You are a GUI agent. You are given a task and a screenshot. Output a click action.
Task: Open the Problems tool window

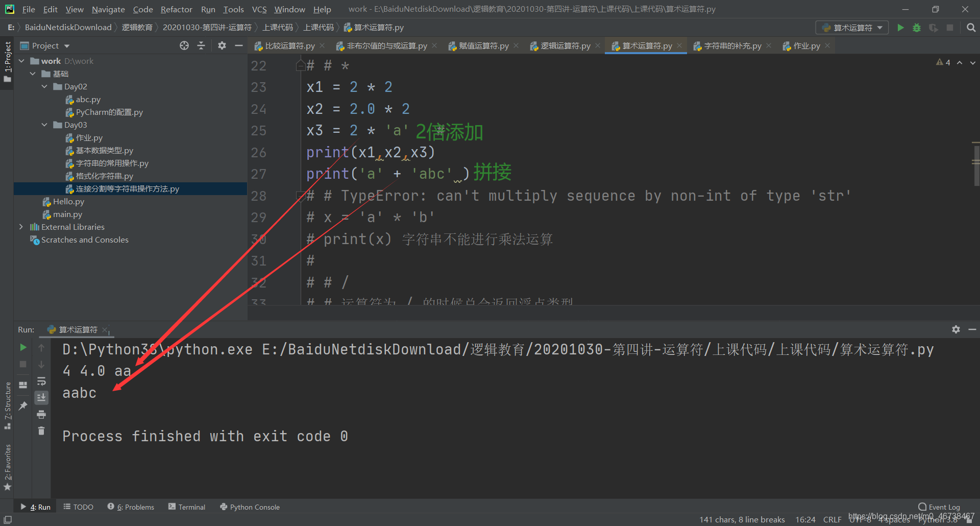(x=131, y=507)
